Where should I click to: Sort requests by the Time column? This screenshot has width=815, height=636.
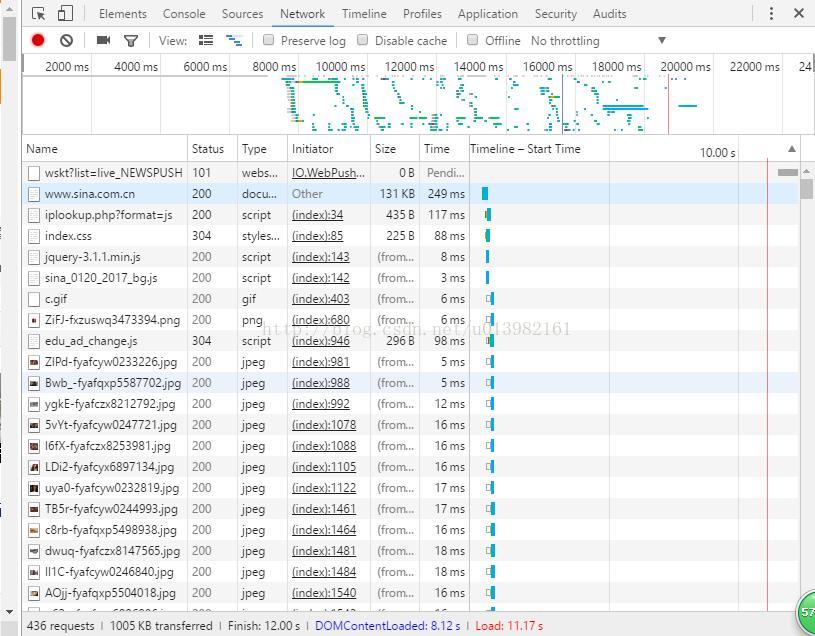pos(444,149)
